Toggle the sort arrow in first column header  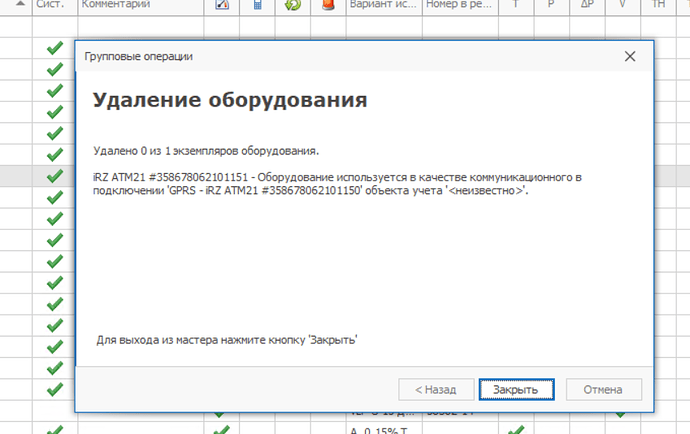pos(20,4)
